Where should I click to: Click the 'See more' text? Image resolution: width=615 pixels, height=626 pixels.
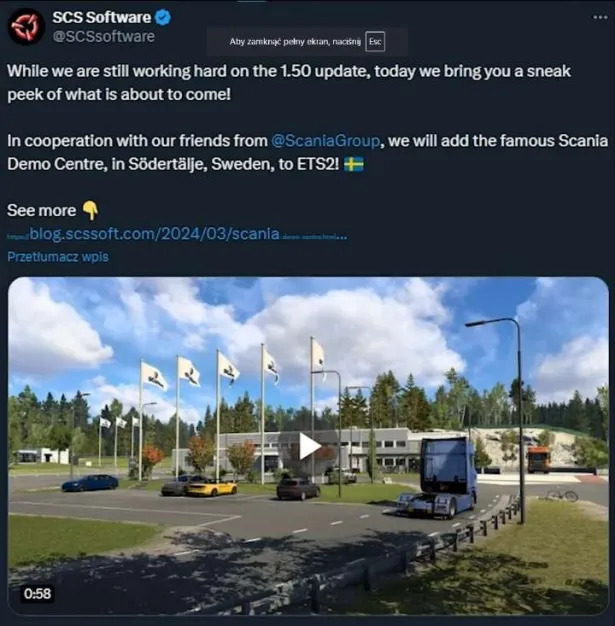coord(42,210)
